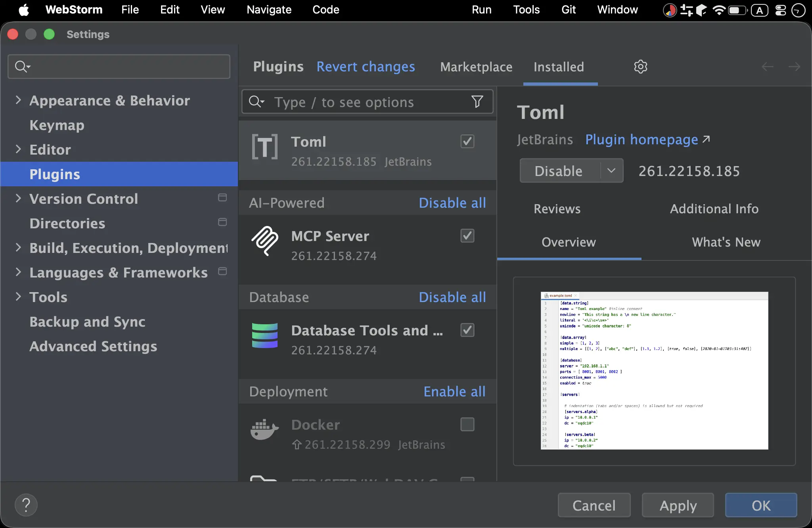Expand Appearance & Behavior settings

coord(18,100)
